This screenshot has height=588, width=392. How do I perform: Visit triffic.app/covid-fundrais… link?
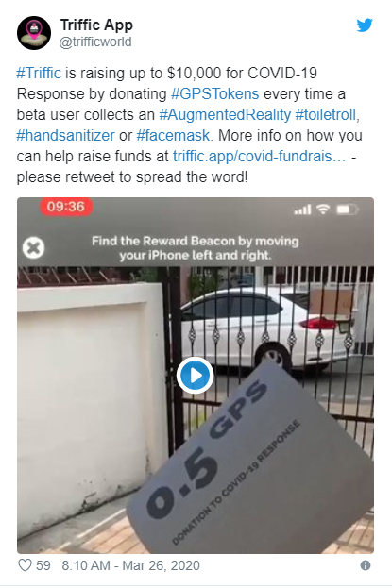pyautogui.click(x=259, y=157)
